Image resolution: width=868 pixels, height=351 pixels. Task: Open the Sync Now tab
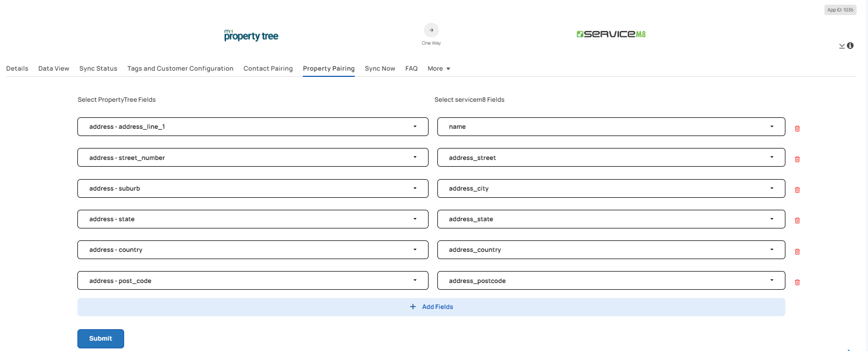pyautogui.click(x=380, y=69)
